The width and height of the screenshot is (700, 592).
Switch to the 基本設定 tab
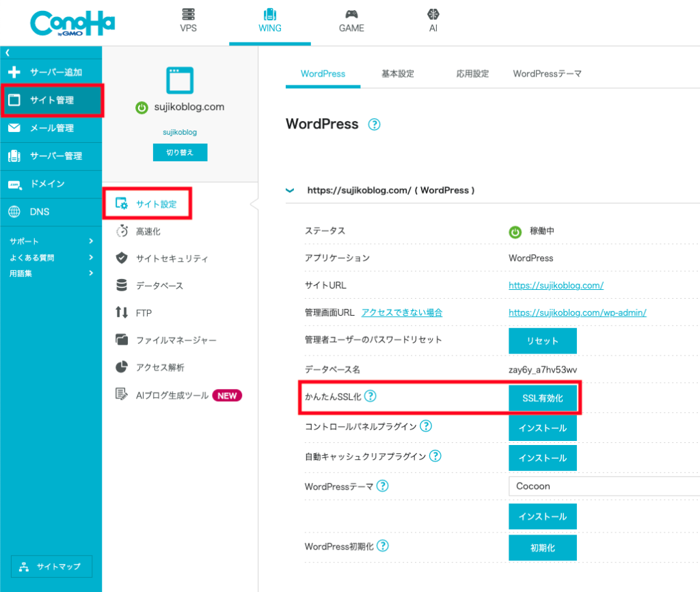pyautogui.click(x=397, y=74)
